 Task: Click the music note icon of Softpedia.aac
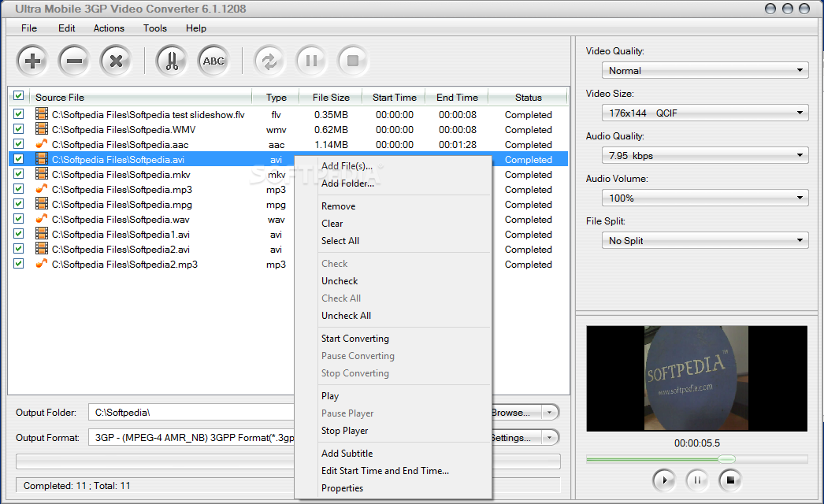[x=42, y=143]
